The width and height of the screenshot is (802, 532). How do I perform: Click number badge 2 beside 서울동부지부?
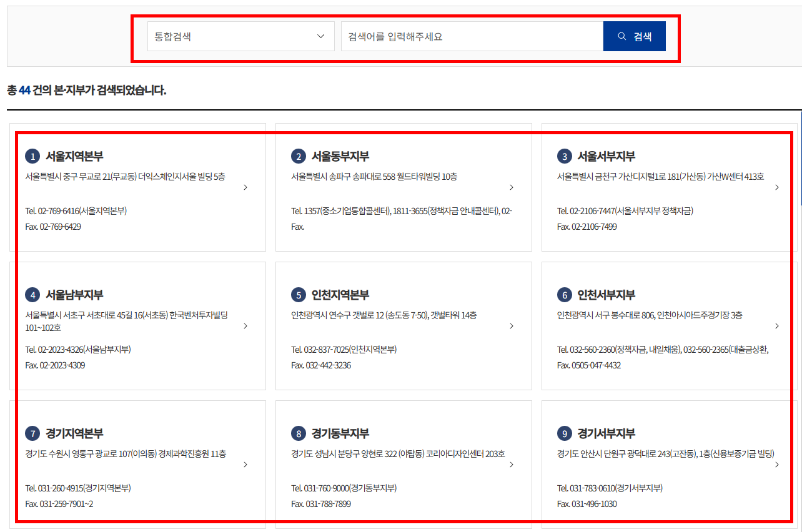pos(299,156)
